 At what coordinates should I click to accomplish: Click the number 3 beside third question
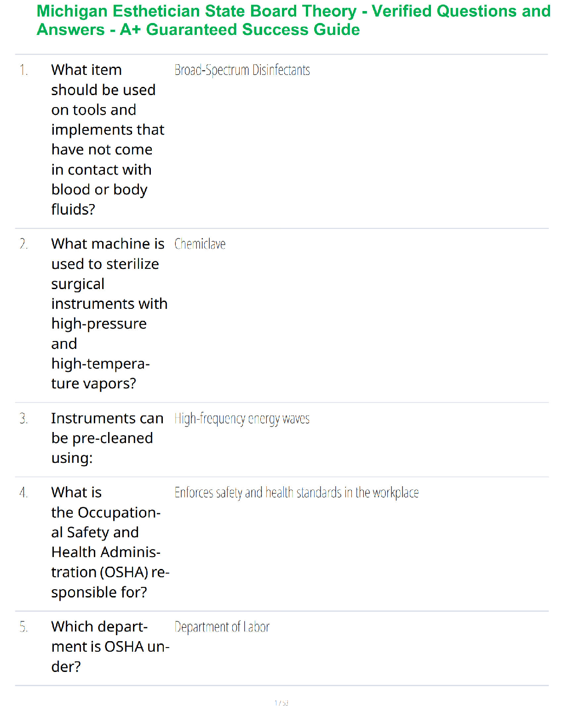[24, 419]
